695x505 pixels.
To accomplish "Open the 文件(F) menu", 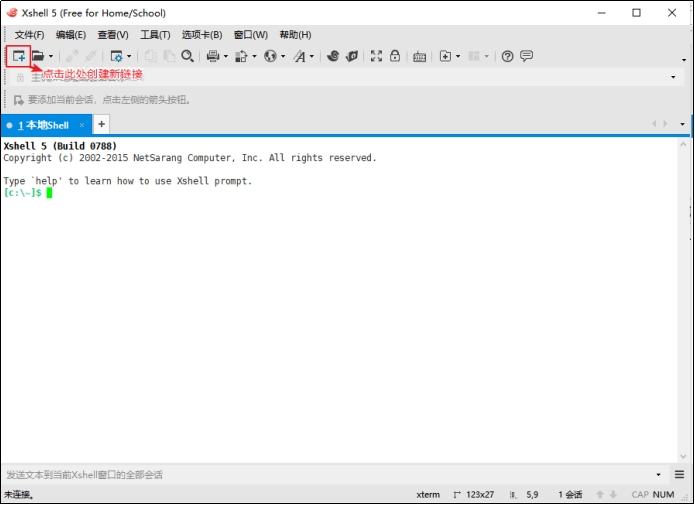I will pos(29,35).
